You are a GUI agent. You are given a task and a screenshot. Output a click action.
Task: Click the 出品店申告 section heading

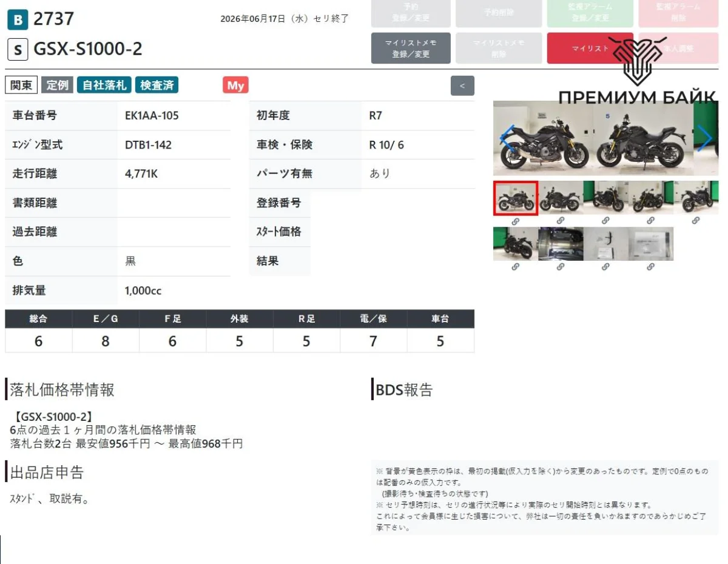click(47, 472)
